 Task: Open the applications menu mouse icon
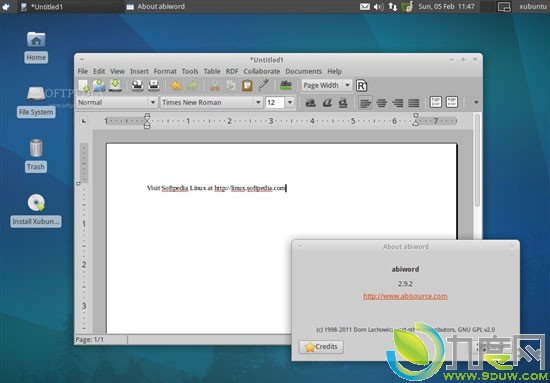tap(6, 6)
